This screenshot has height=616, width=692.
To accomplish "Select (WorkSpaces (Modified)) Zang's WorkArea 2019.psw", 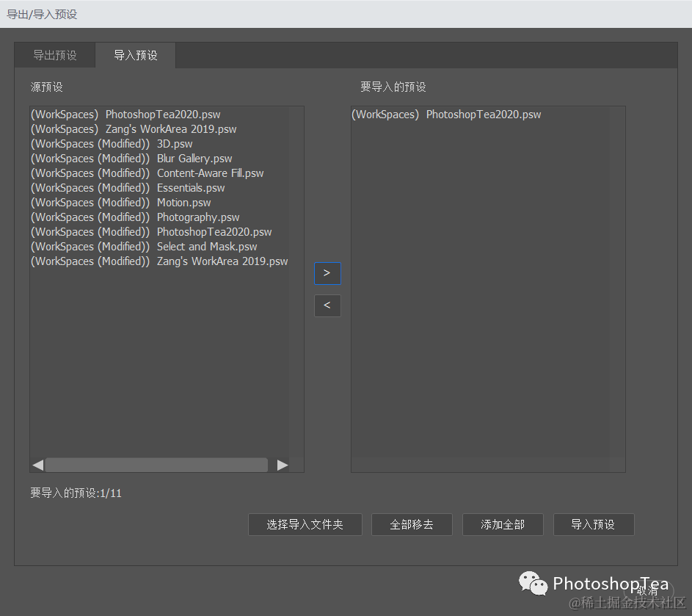I will click(x=159, y=261).
